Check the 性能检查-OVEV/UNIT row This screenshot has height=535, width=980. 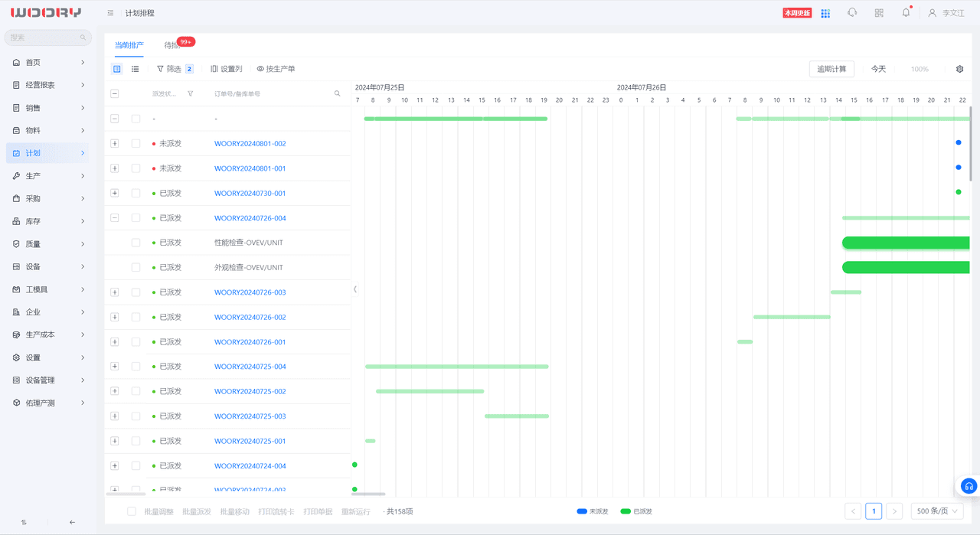136,243
